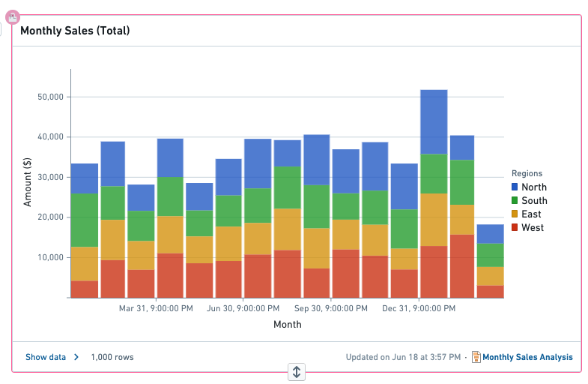Click Show data link
Image resolution: width=588 pixels, height=384 pixels.
point(46,357)
